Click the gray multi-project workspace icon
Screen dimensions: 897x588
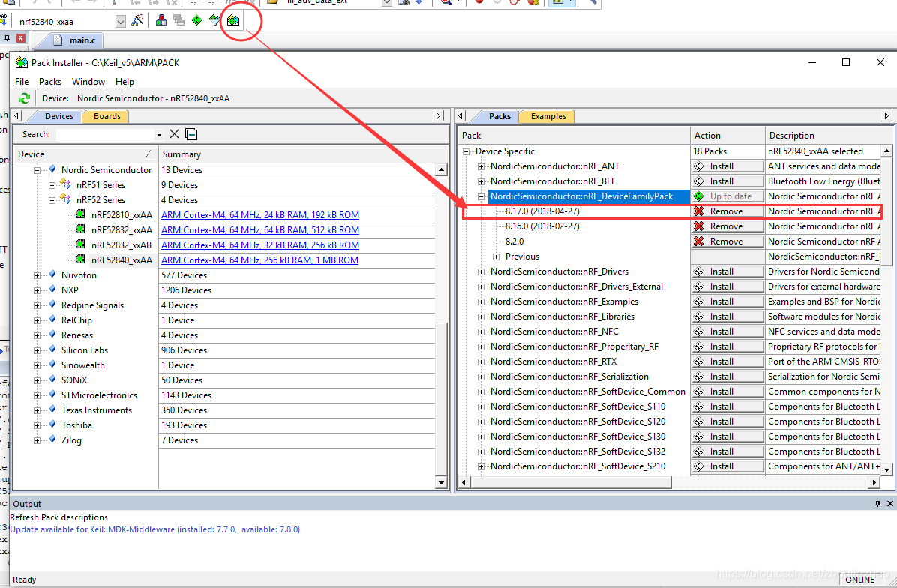pos(179,20)
